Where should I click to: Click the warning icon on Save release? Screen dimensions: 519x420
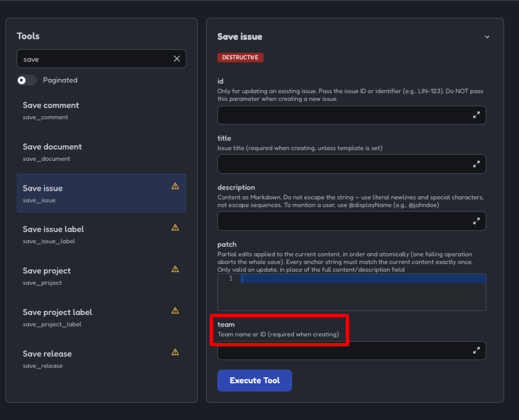pyautogui.click(x=175, y=352)
